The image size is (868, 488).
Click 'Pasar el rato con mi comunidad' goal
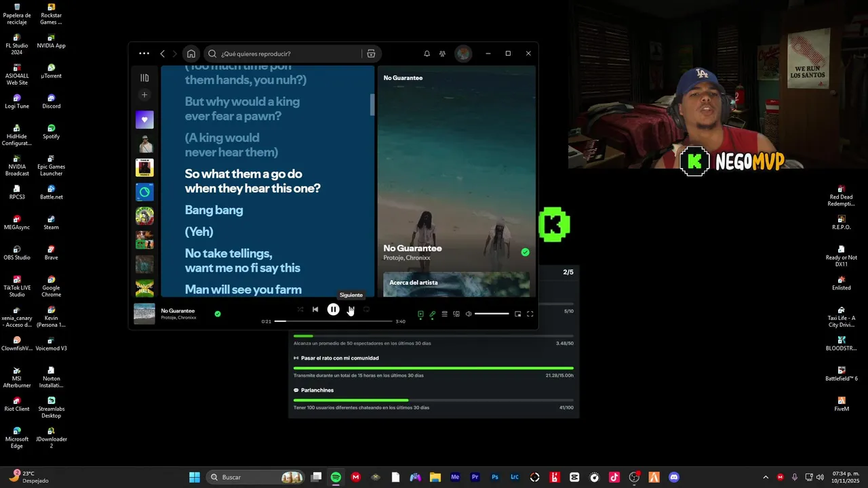[x=340, y=358]
